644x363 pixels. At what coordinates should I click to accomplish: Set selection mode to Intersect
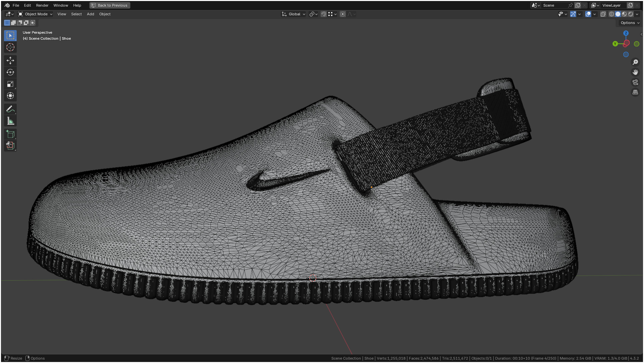(32, 23)
